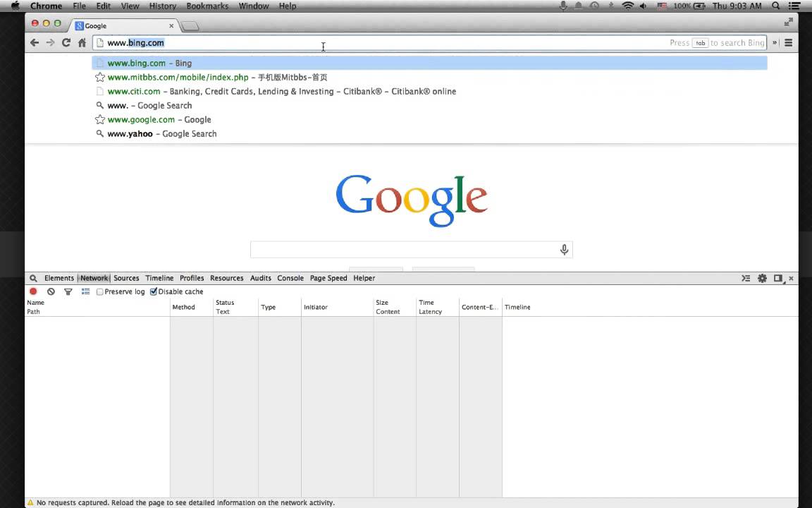
Task: Reload the page with the refresh icon
Action: click(66, 43)
